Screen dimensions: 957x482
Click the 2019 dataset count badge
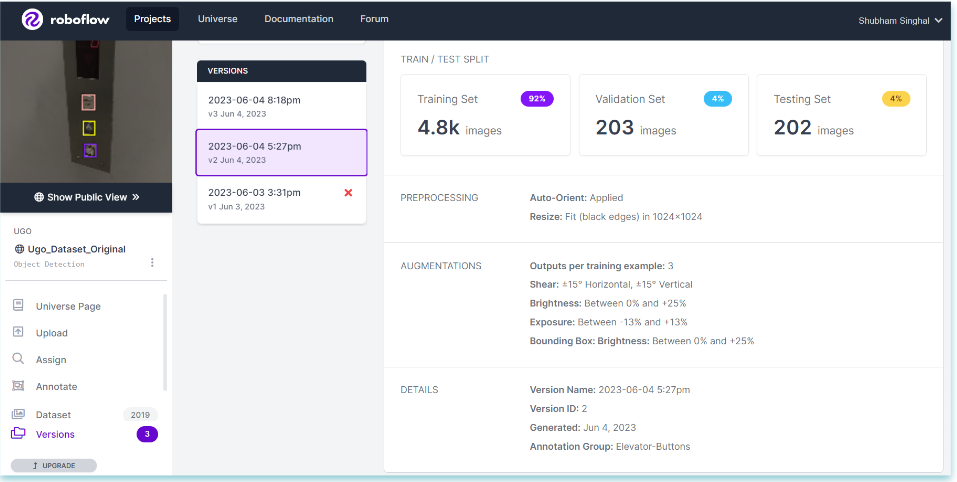pos(140,415)
